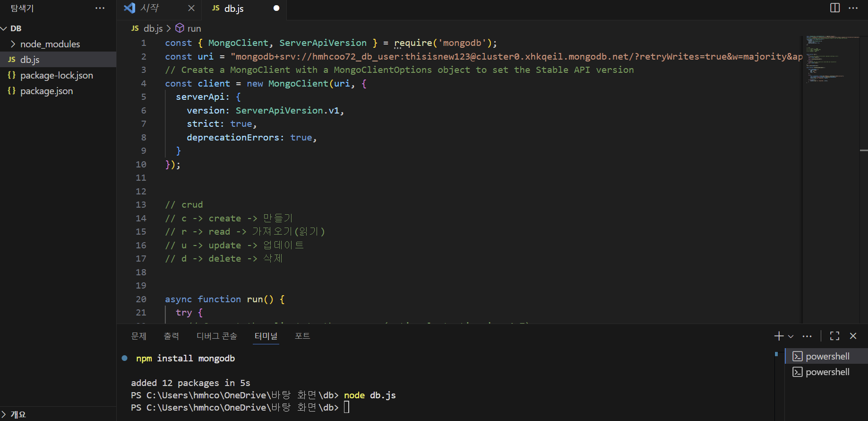Switch to the 문제 problems tab
868x421 pixels.
pyautogui.click(x=138, y=336)
